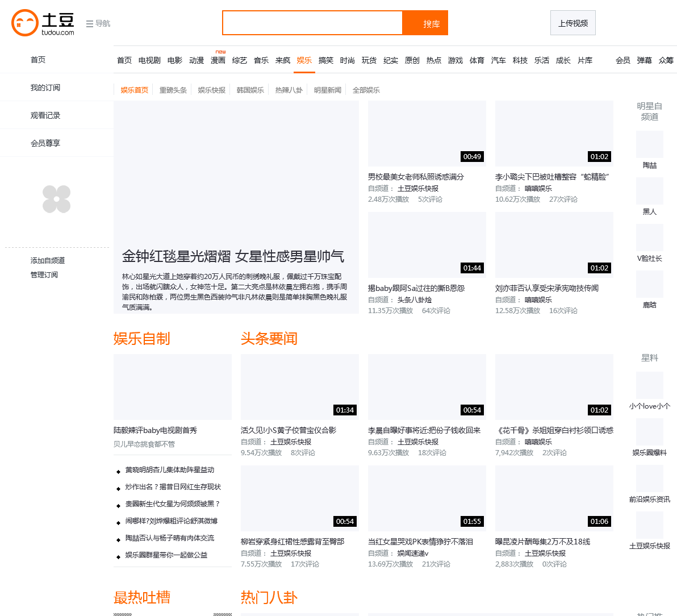Click the Tudou logo
The height and width of the screenshot is (616, 677).
click(43, 23)
